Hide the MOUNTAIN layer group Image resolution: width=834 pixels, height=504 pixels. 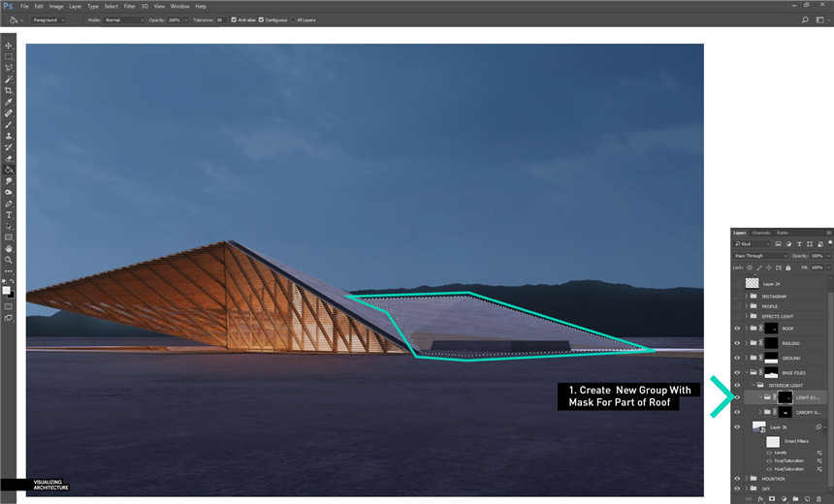pos(737,478)
